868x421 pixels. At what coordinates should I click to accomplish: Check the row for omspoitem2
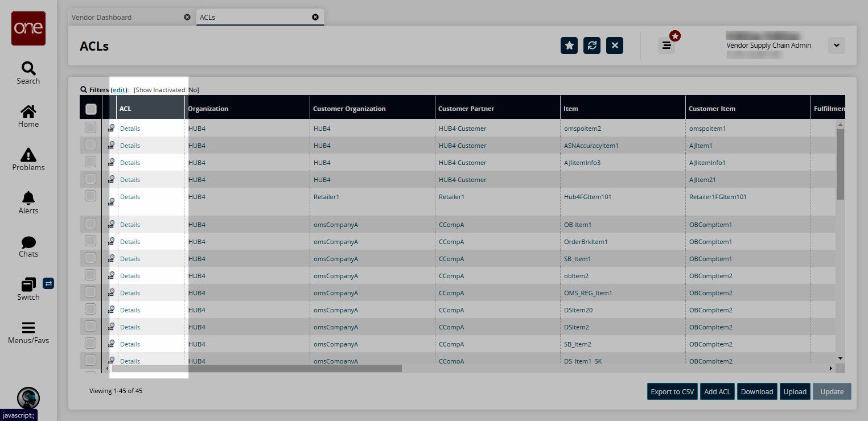tap(90, 128)
